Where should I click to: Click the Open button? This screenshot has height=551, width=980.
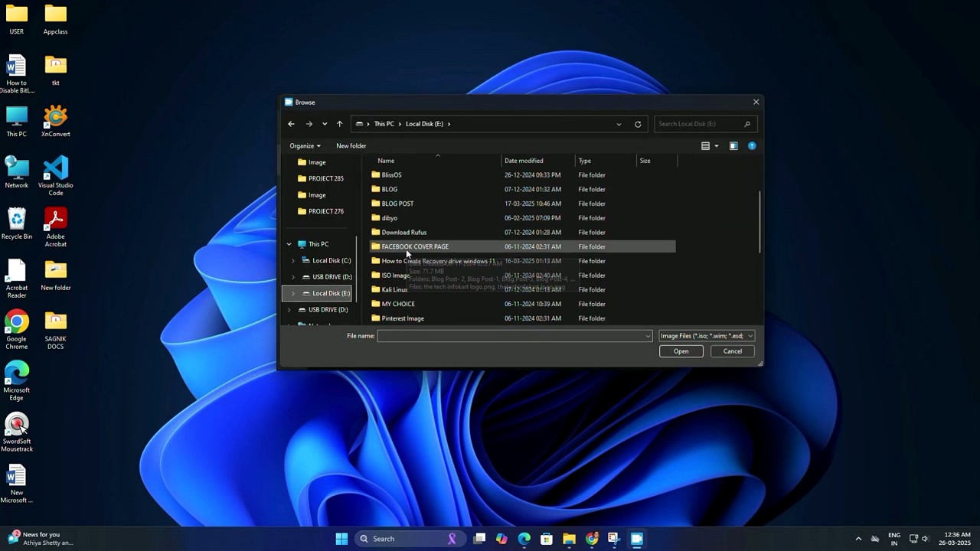click(681, 350)
